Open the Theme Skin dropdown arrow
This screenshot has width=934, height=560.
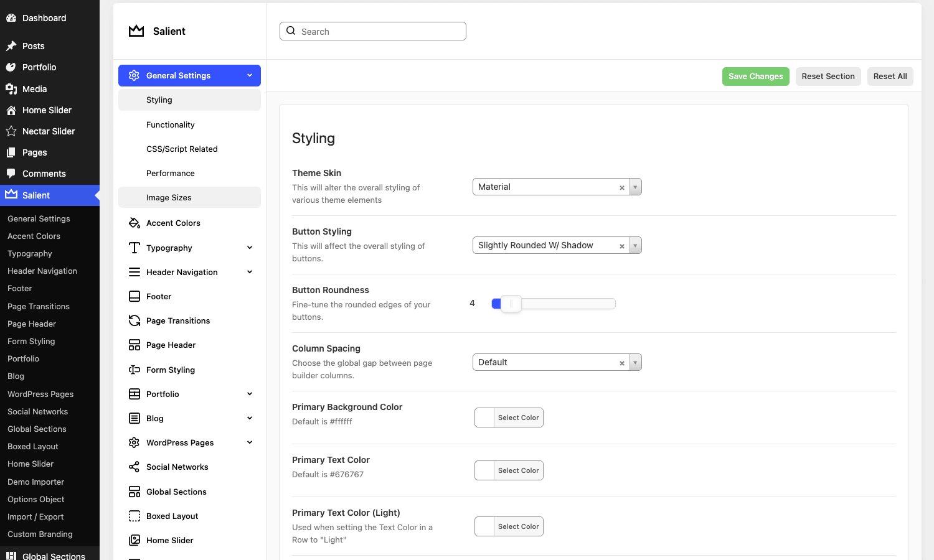pos(635,187)
